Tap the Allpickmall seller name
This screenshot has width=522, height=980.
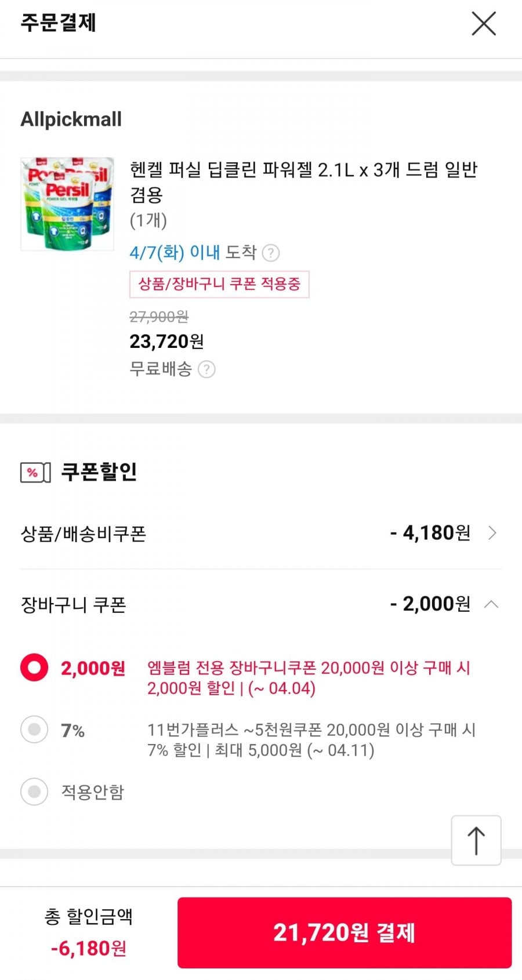[71, 119]
